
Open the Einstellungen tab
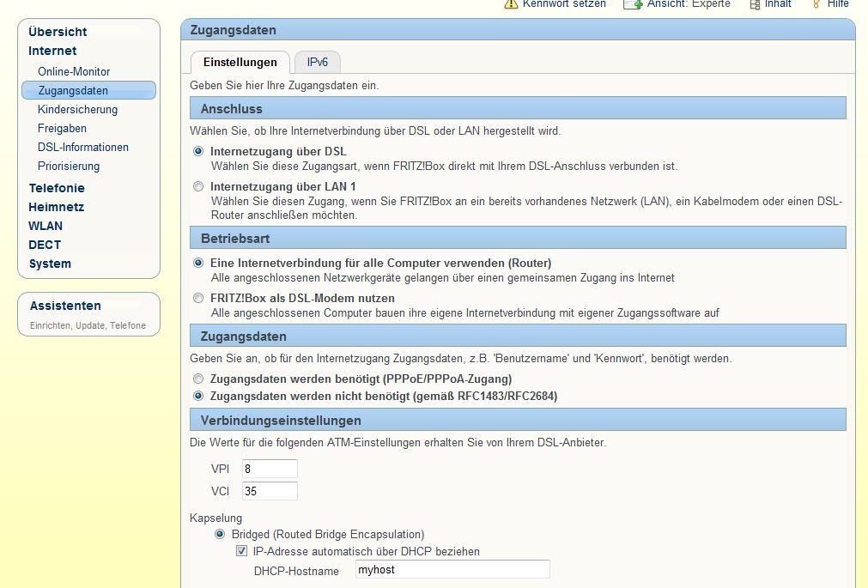point(240,62)
